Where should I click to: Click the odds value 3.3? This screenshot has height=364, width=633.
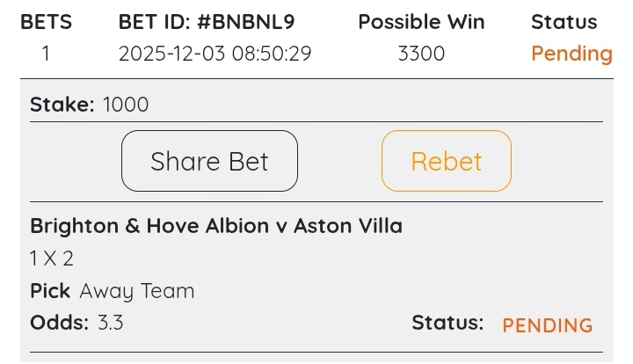pyautogui.click(x=110, y=323)
